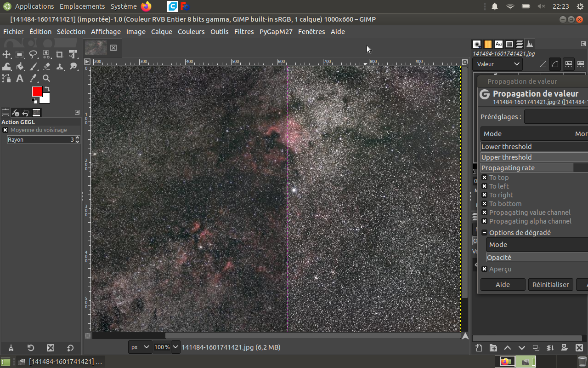Click the Aide button in dialog
Screen dimensions: 588x368
tap(503, 285)
